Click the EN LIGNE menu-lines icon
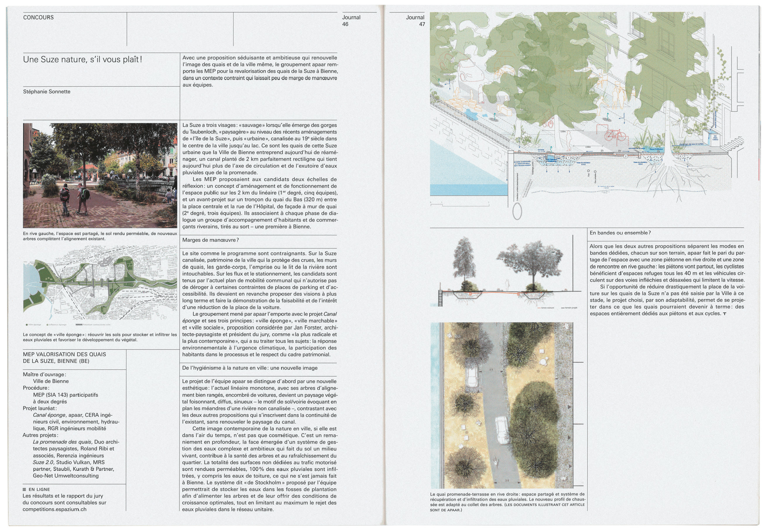 coord(24,489)
